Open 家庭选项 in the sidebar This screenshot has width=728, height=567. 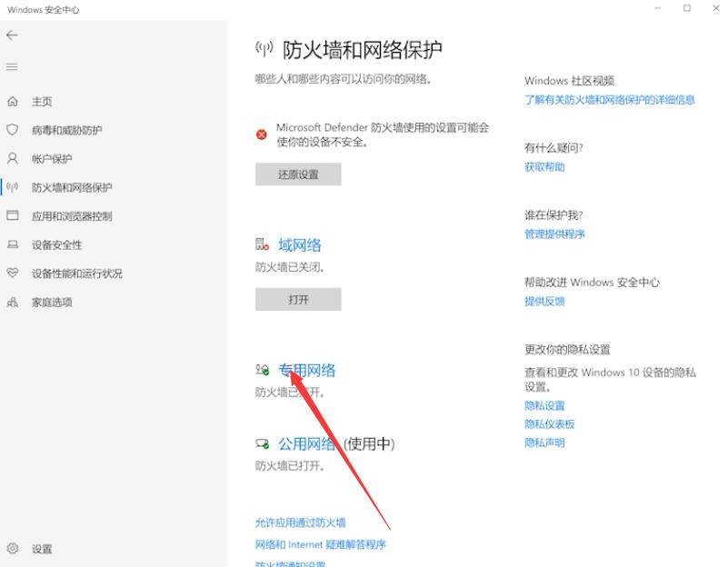coord(52,303)
